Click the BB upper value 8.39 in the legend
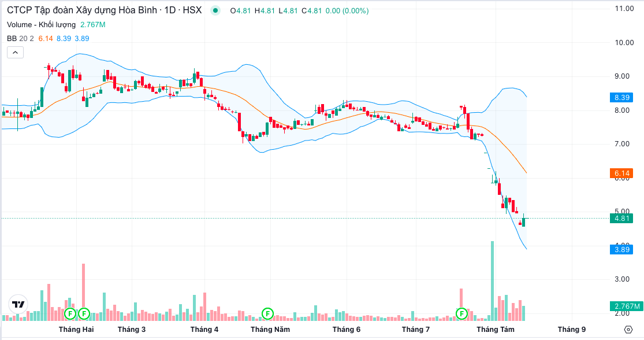The height and width of the screenshot is (340, 644). (x=64, y=39)
